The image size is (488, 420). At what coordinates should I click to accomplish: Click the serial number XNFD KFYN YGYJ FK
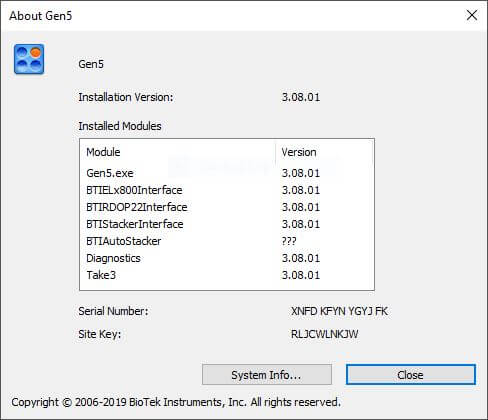(x=339, y=311)
